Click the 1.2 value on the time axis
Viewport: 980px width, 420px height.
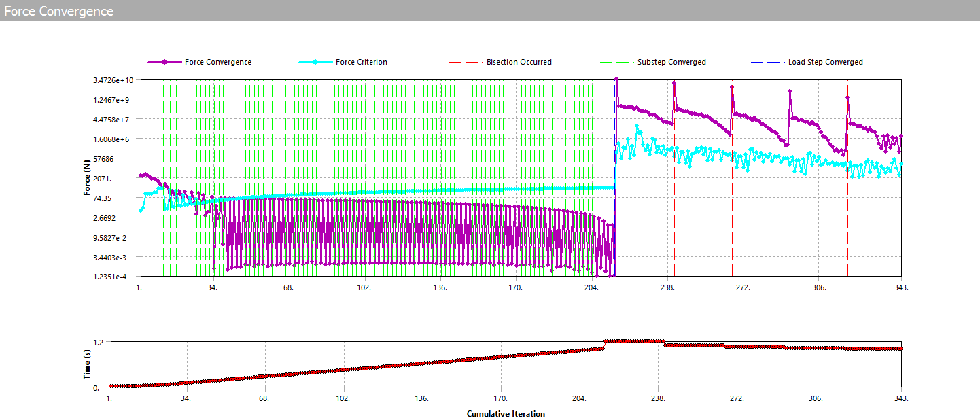pos(97,342)
